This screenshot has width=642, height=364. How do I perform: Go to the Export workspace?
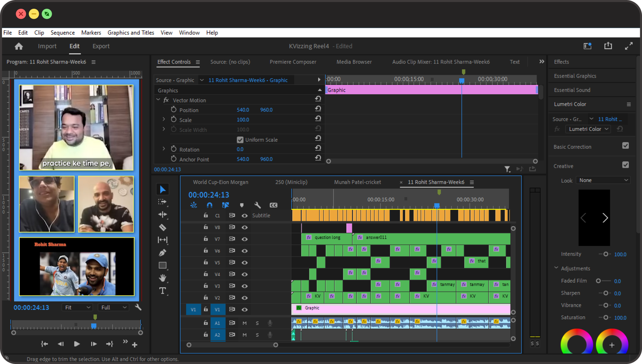point(101,46)
